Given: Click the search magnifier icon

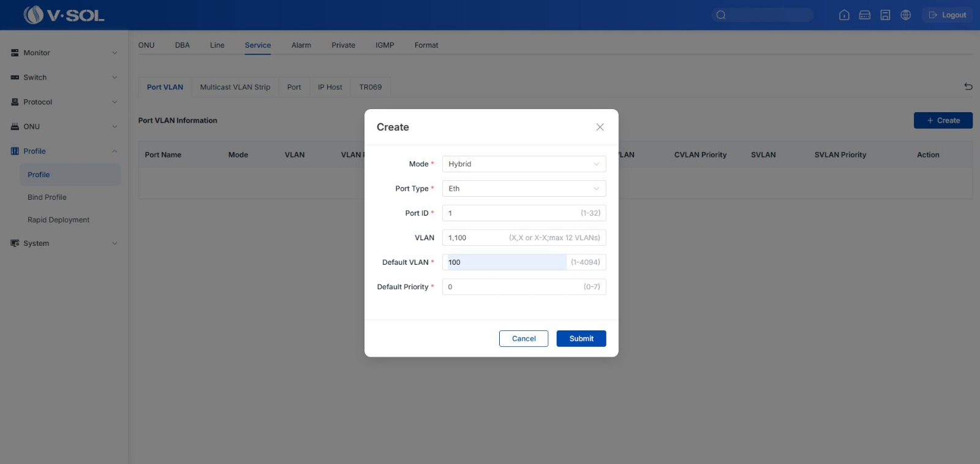Looking at the screenshot, I should (x=721, y=15).
